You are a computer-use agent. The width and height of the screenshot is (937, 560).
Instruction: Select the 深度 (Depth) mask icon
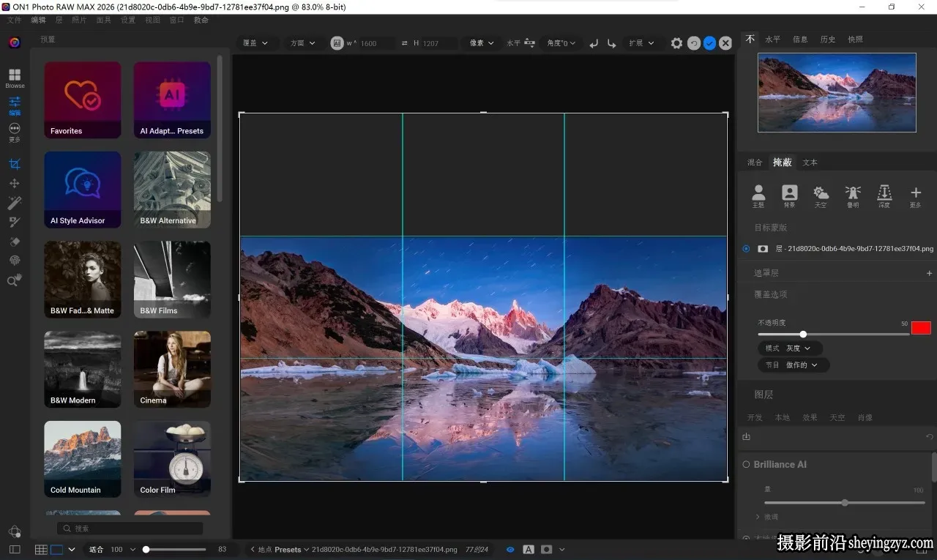[x=884, y=196]
